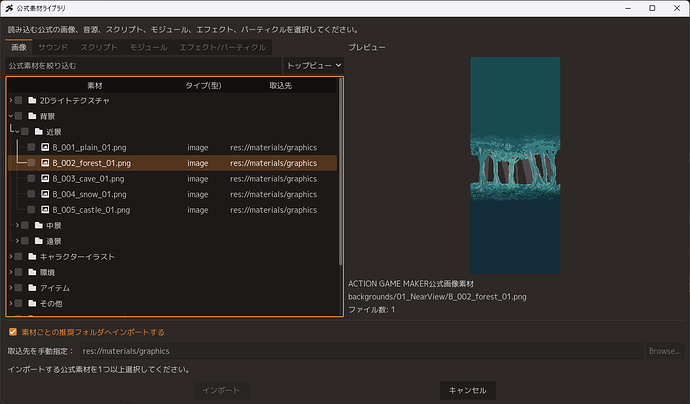690x404 pixels.
Task: Click the image icon of B_005_castle_01.png
Action: tap(45, 209)
